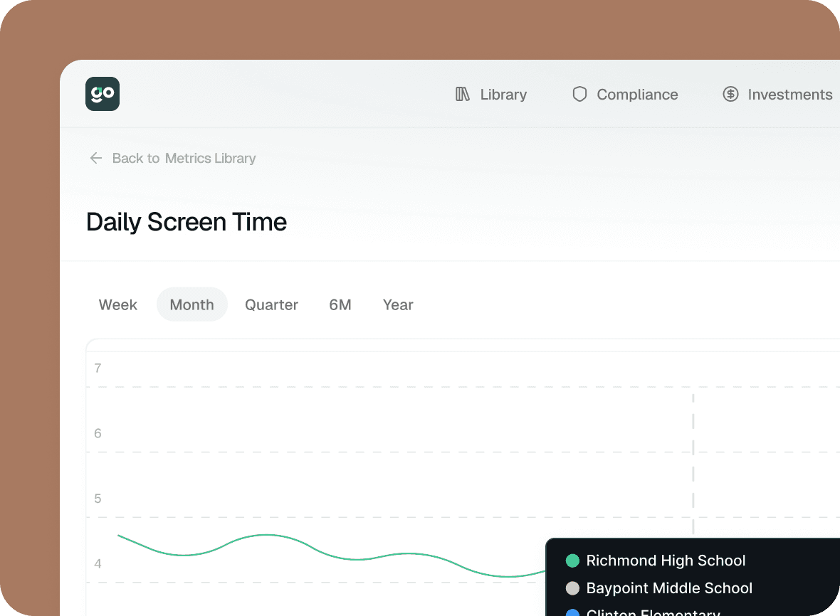Click the y-axis label 6
The width and height of the screenshot is (840, 616).
(98, 433)
